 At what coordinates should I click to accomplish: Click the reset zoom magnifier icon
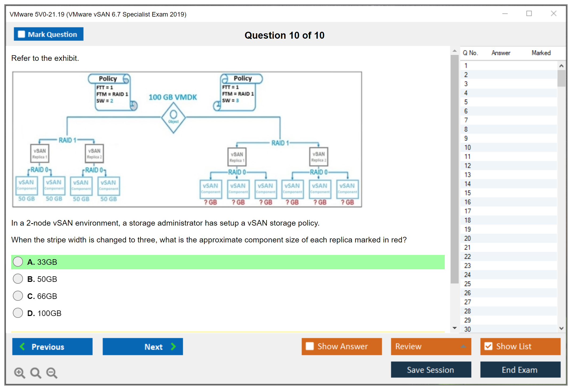pos(36,373)
